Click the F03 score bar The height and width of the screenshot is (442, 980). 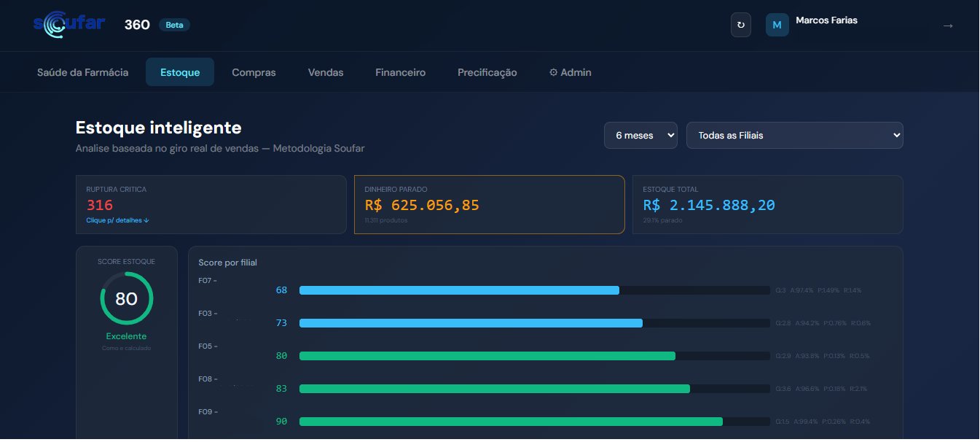(535, 323)
